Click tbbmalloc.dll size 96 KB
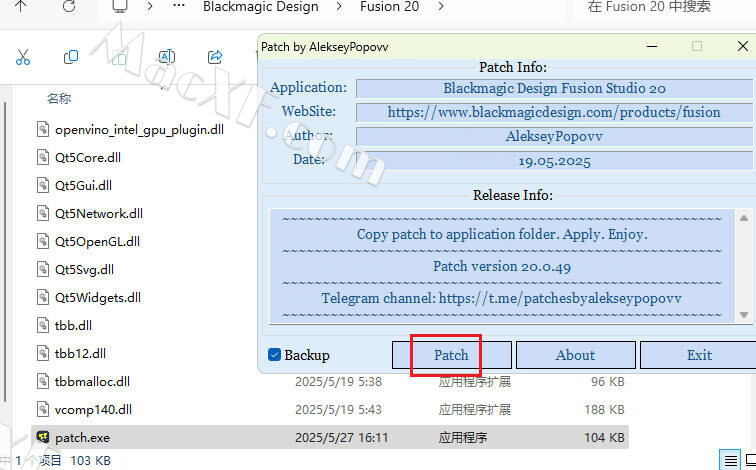756x470 pixels. coord(608,382)
